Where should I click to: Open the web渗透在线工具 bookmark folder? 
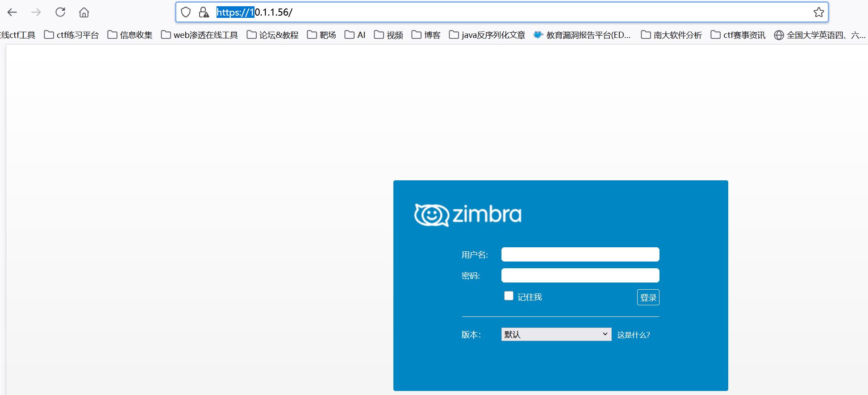click(x=200, y=35)
